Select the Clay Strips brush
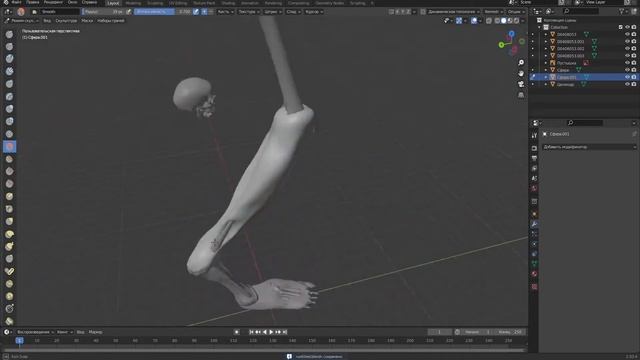 pos(9,71)
